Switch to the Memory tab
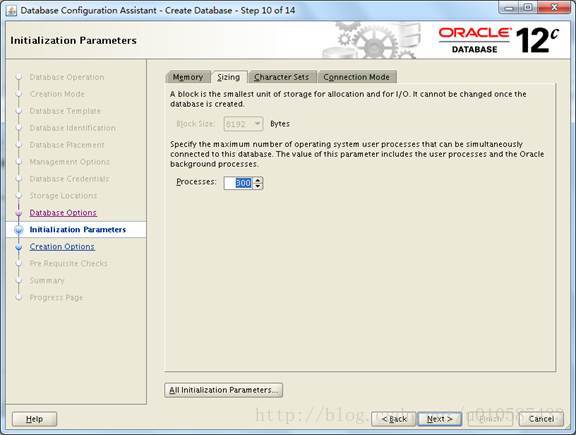 188,77
